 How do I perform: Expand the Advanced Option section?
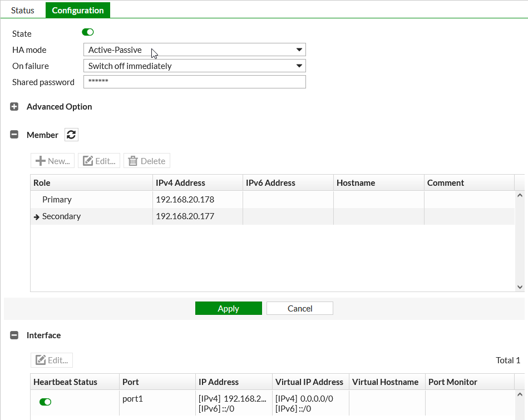coord(13,106)
